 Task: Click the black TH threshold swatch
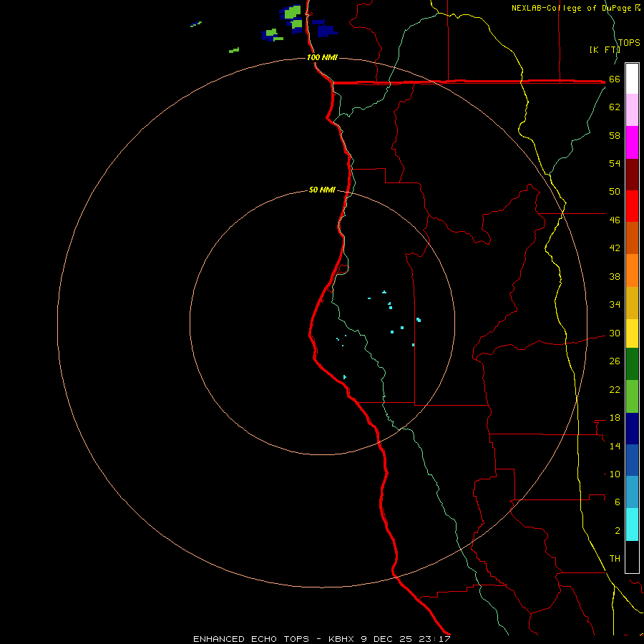pos(632,557)
